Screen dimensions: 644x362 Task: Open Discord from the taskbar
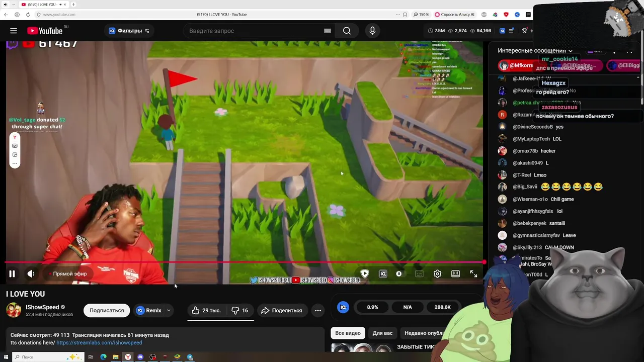pos(140,357)
